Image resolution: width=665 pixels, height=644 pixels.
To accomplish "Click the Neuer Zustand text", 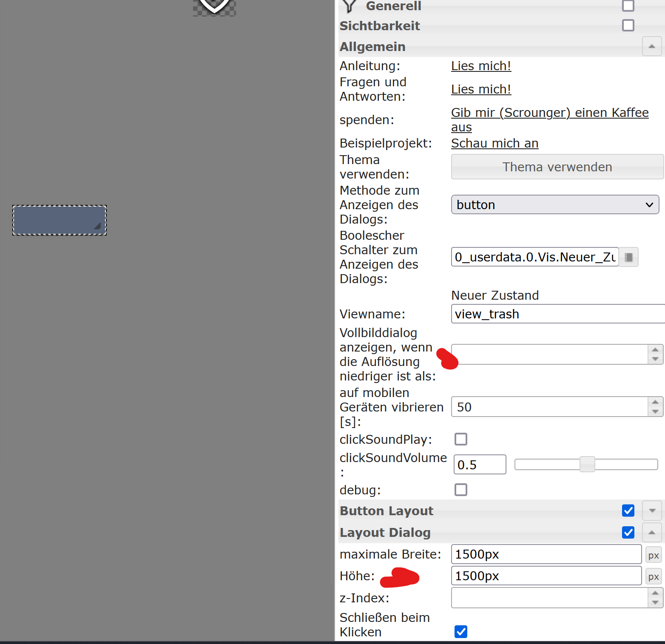I will (x=495, y=295).
